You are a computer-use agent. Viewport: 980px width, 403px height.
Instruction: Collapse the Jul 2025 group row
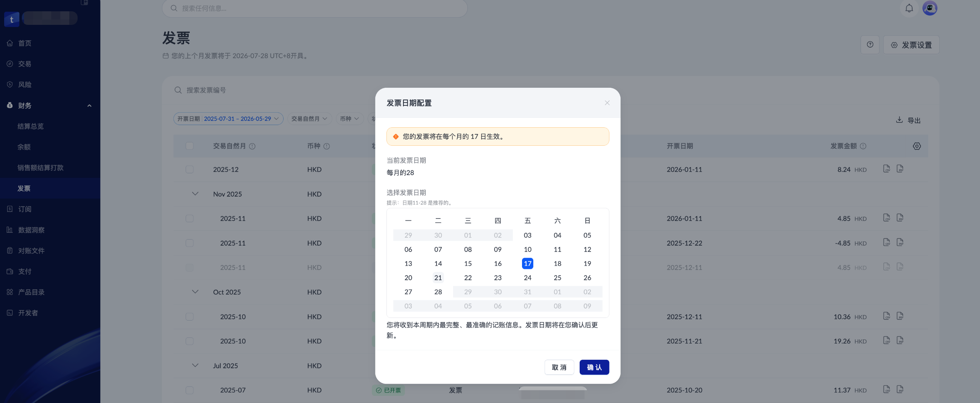(195, 365)
